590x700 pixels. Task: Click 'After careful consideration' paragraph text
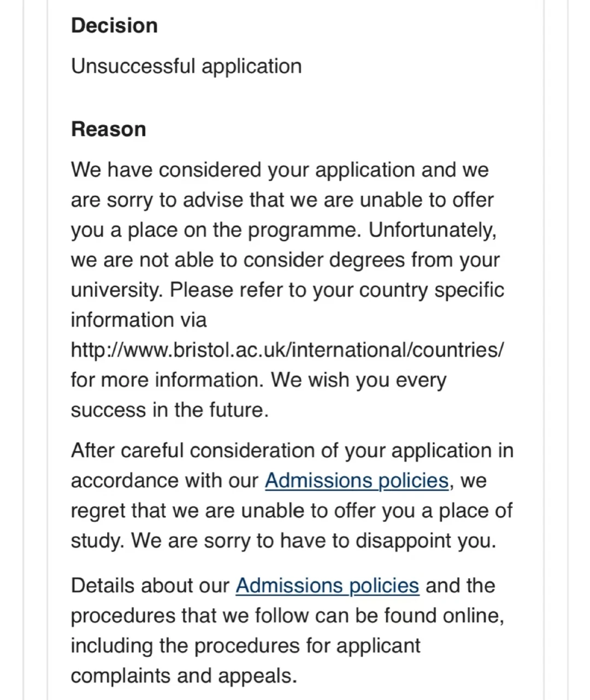[x=292, y=496]
